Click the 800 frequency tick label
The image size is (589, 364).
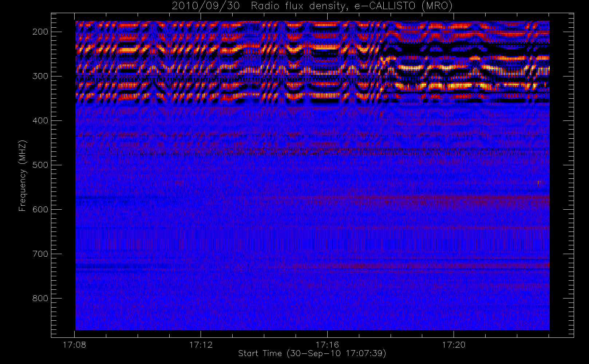coord(40,298)
